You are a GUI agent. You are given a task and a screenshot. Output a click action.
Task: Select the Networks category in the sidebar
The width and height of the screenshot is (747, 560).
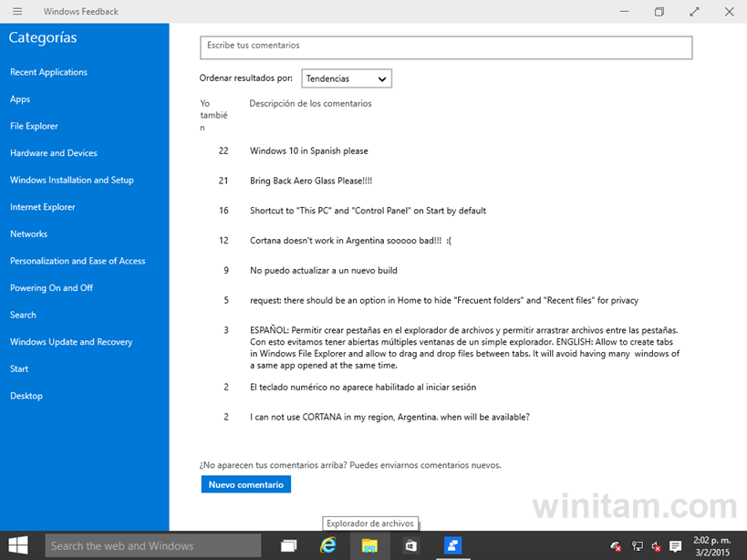click(x=28, y=233)
